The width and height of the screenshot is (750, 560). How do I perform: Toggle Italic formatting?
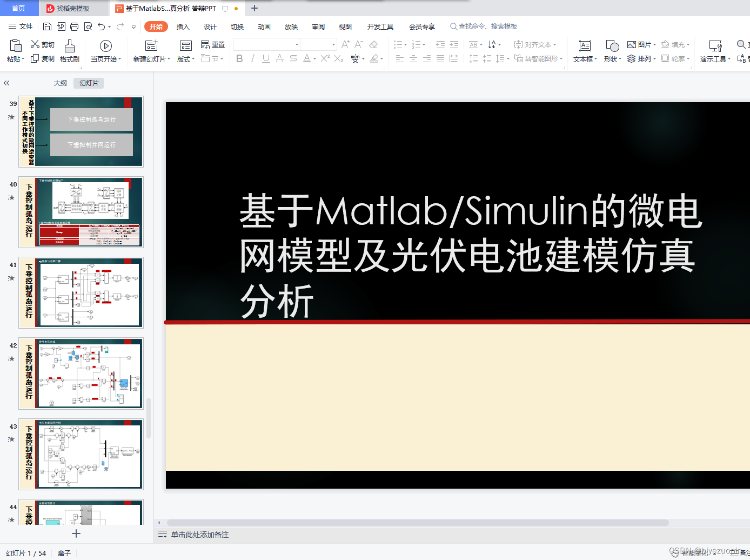tap(252, 58)
